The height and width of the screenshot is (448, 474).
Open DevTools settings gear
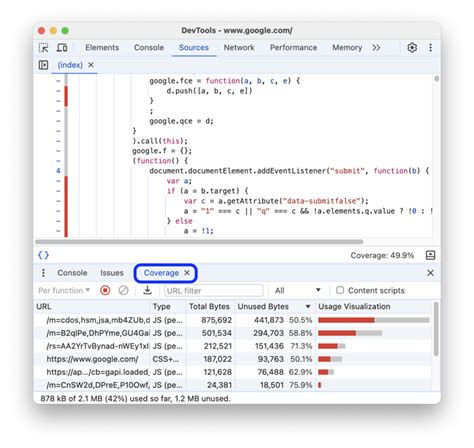[x=412, y=48]
